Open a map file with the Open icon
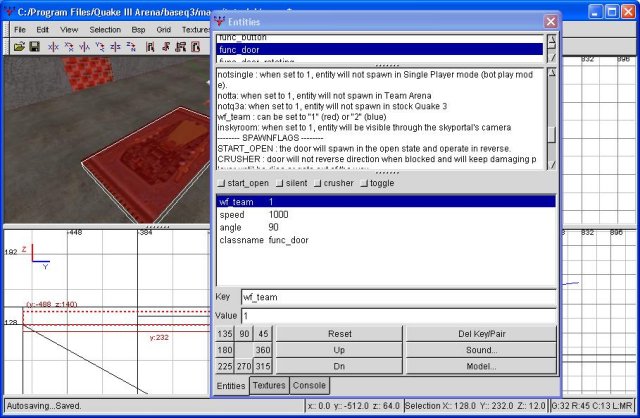 point(19,47)
